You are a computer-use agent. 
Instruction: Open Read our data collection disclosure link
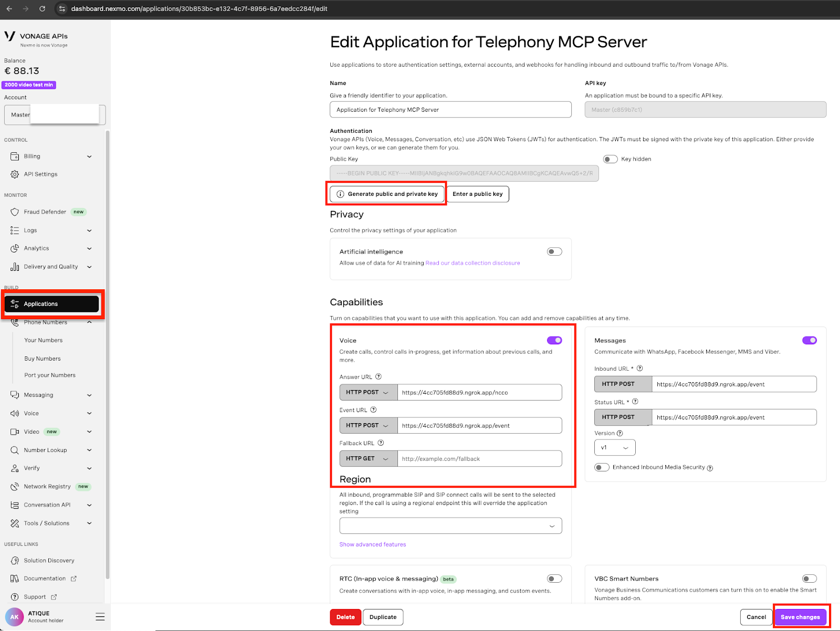point(472,263)
